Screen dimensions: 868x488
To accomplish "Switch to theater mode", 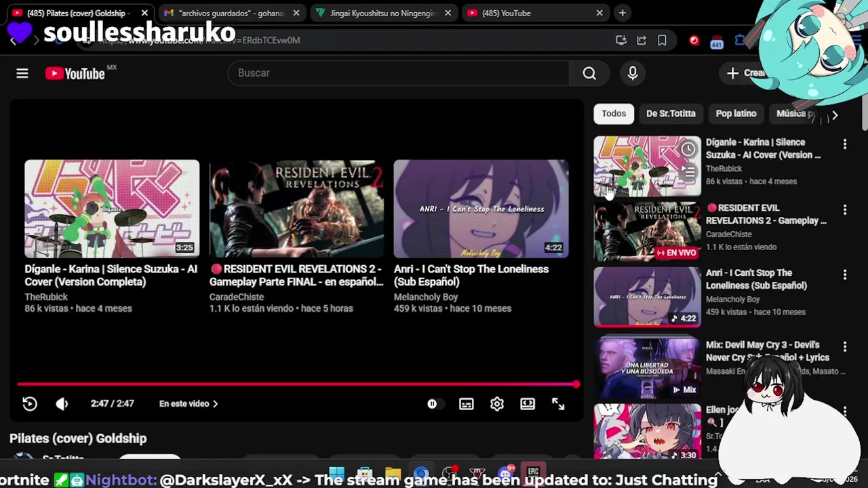I will coord(528,404).
